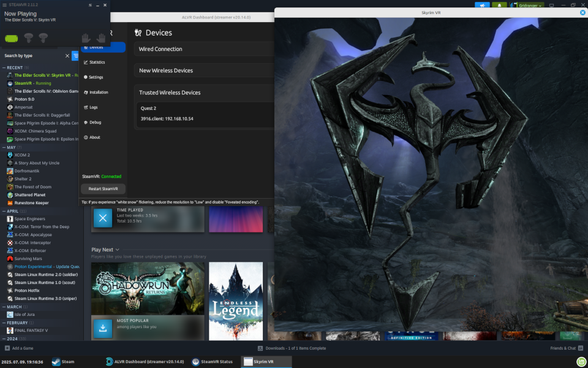Click the Restart SteamVR button
Image resolution: width=588 pixels, height=368 pixels.
click(103, 188)
